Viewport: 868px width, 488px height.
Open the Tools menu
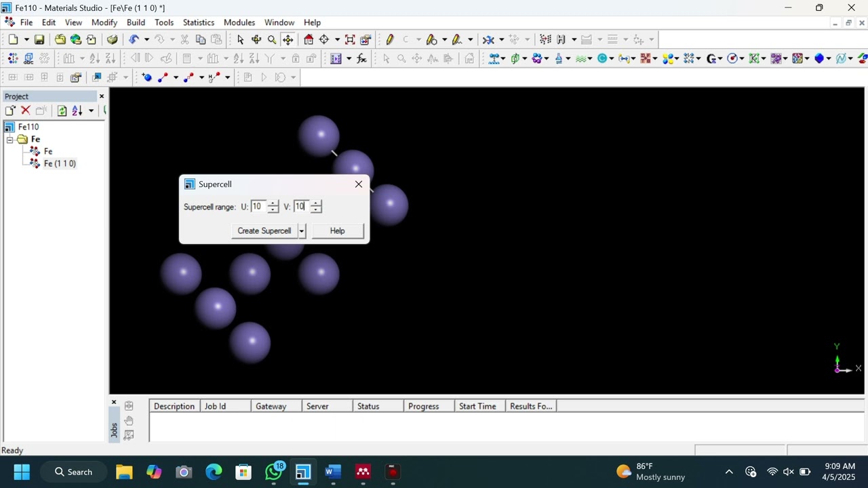point(164,22)
